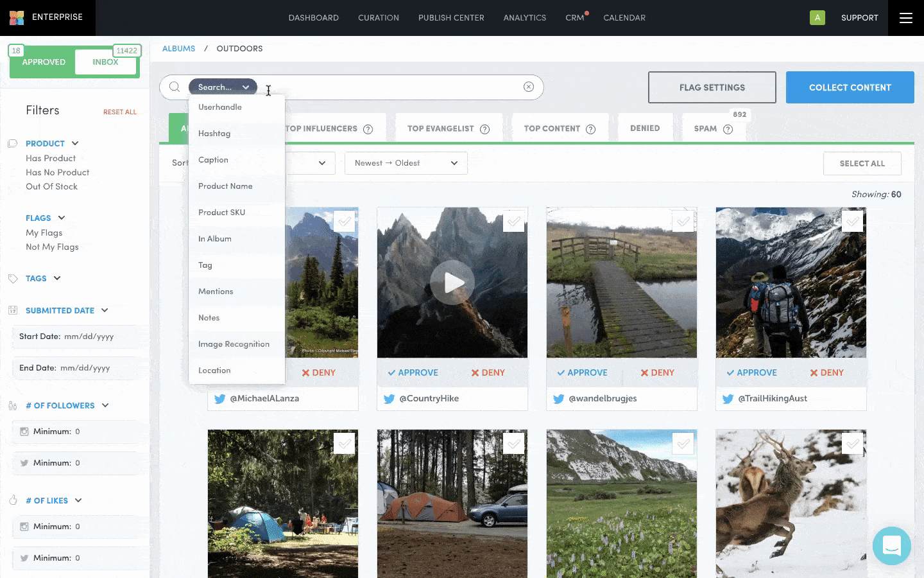Screen dimensions: 924x578
Task: Open the hamburger menu top right
Action: coord(907,17)
